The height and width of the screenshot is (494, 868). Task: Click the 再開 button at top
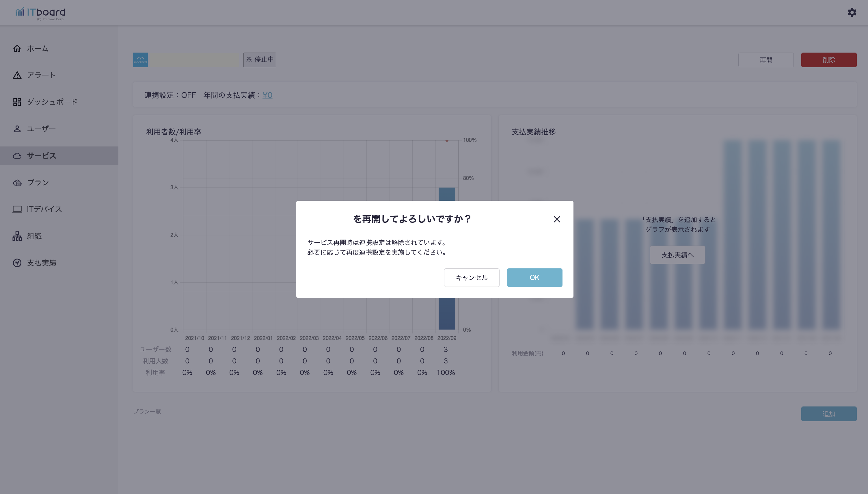click(765, 60)
